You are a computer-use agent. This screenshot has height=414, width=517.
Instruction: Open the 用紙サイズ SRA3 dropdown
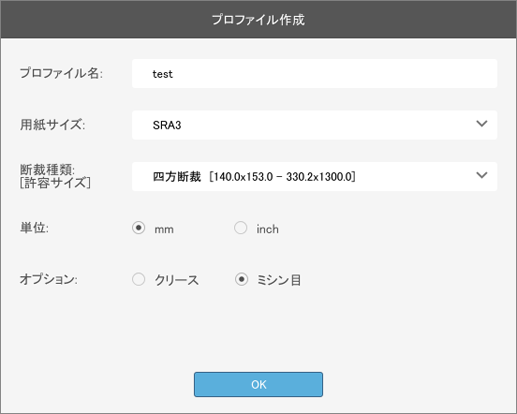(314, 125)
